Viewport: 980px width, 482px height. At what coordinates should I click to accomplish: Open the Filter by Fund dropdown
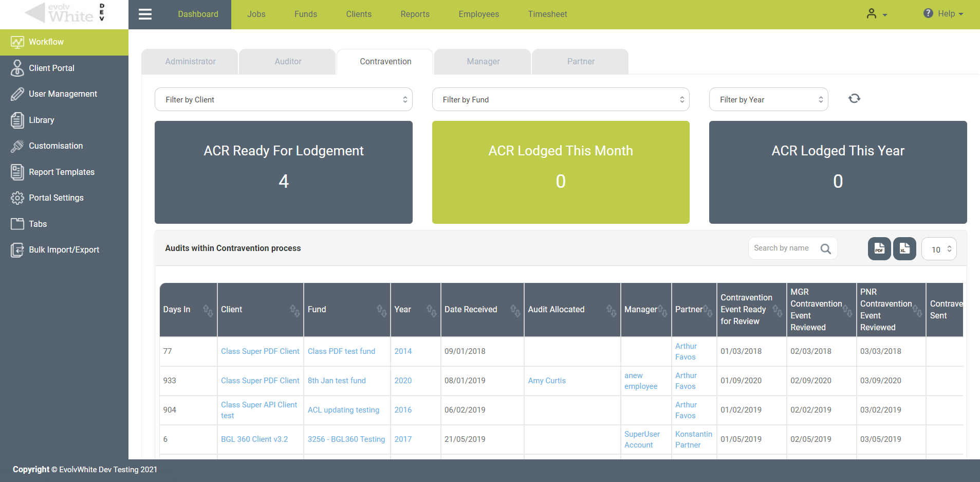coord(560,99)
